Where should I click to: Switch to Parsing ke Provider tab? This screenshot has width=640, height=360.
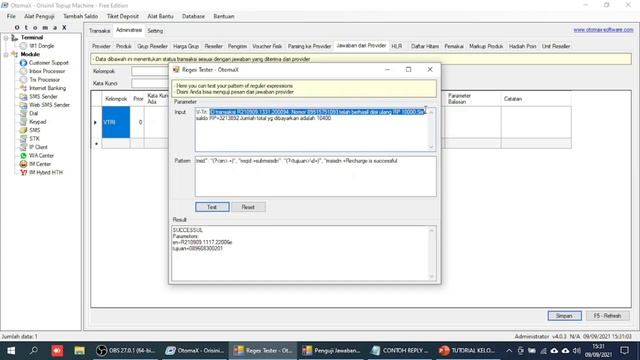click(309, 46)
